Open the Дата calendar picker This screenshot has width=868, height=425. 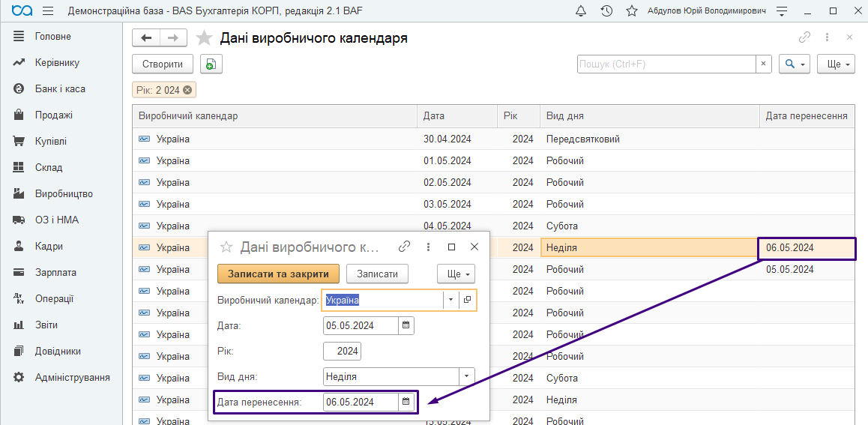(406, 326)
